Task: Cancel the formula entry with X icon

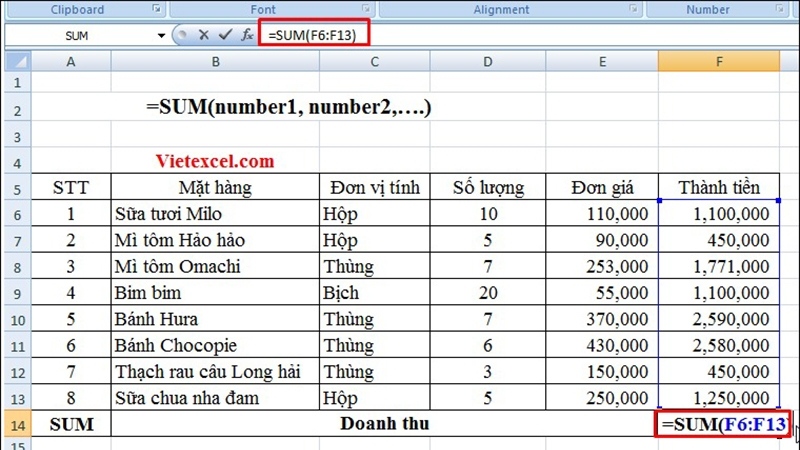Action: click(204, 35)
